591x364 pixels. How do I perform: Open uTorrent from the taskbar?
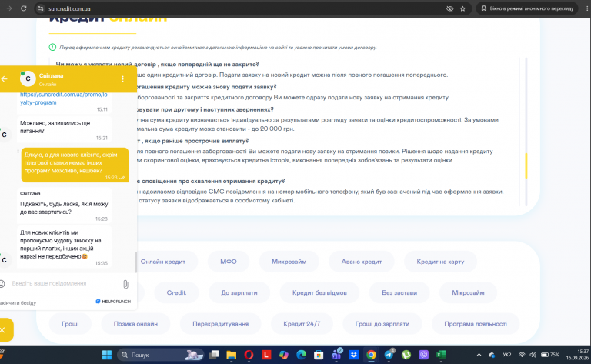406,355
